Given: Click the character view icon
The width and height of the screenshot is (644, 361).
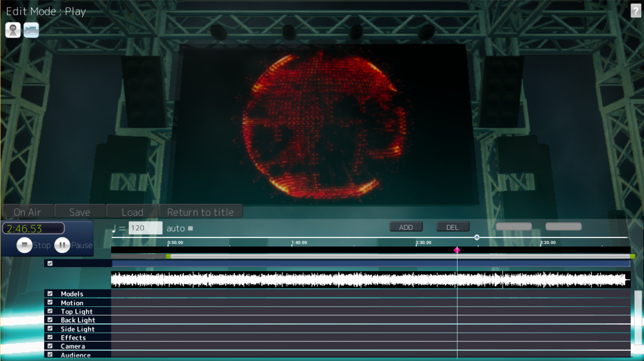Looking at the screenshot, I should click(x=13, y=30).
